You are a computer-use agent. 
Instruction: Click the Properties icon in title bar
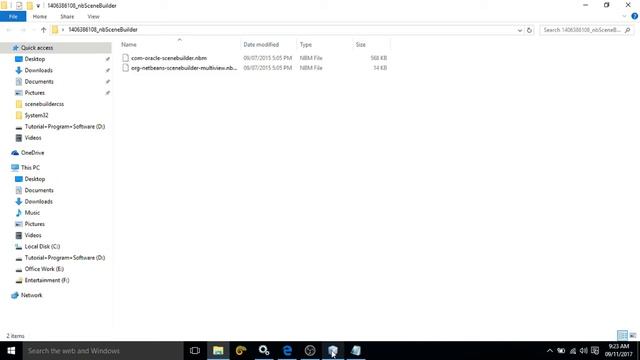point(19,6)
